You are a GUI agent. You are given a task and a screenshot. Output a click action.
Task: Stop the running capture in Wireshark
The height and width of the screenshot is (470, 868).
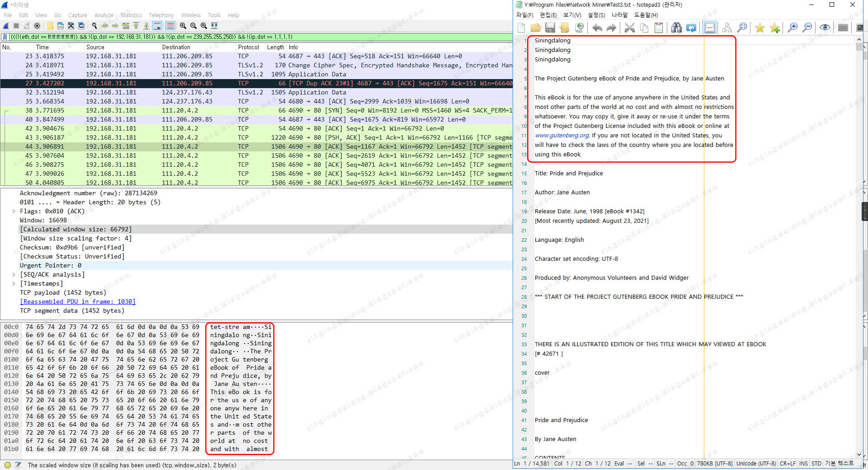[16, 26]
